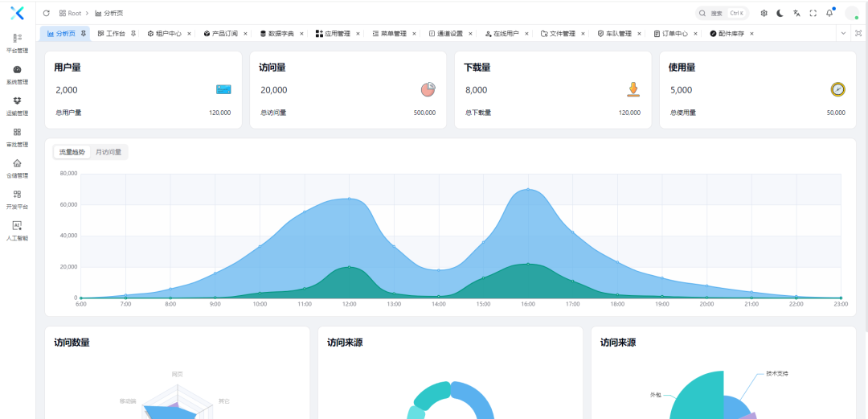Viewport: 868px width, 419px height.
Task: Expand the tab list dropdown chevron
Action: (x=842, y=33)
